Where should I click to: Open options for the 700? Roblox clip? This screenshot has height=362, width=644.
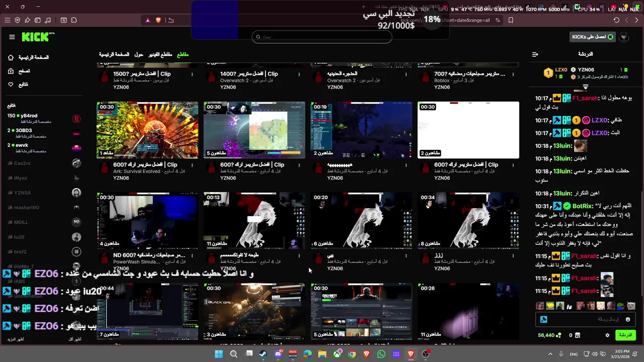click(x=513, y=74)
